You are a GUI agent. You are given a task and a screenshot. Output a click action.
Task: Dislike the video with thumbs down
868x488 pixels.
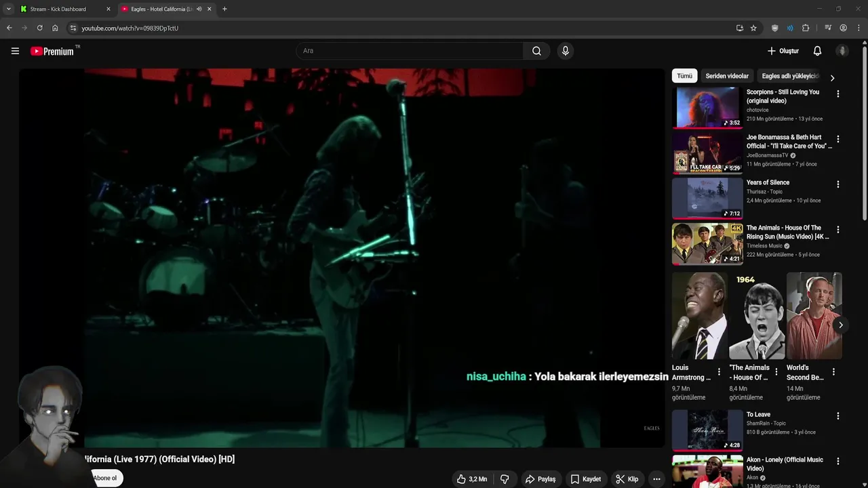(505, 479)
